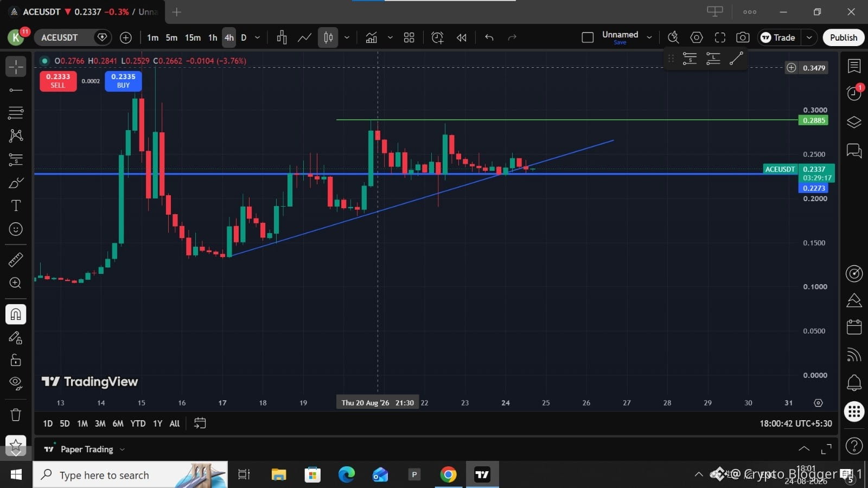
Task: Expand the trading panel chevron up
Action: click(804, 449)
